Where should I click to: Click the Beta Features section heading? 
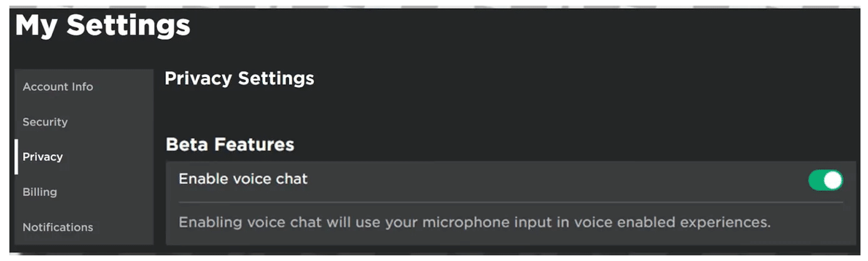(x=230, y=145)
